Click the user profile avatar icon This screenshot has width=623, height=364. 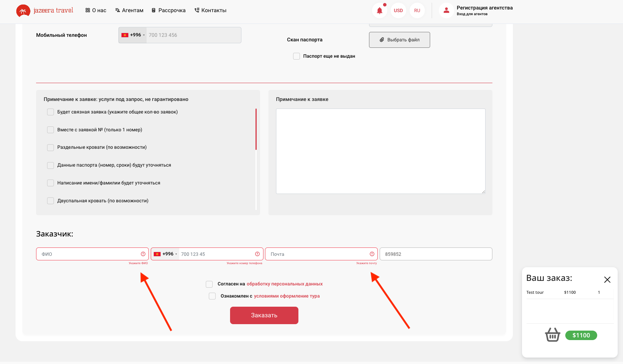coord(446,11)
